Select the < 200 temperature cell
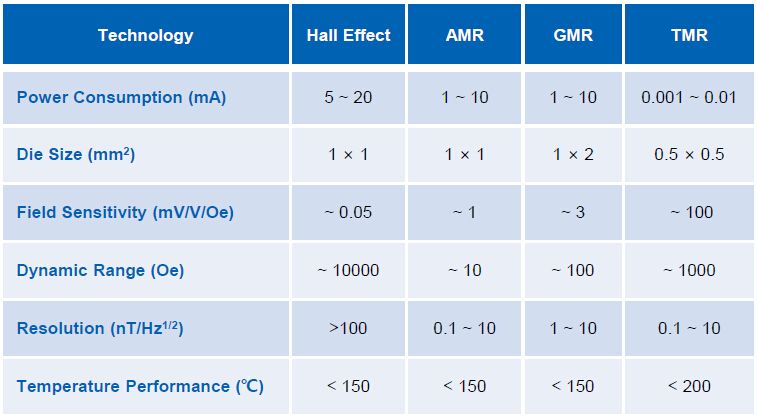This screenshot has height=419, width=757. click(690, 386)
